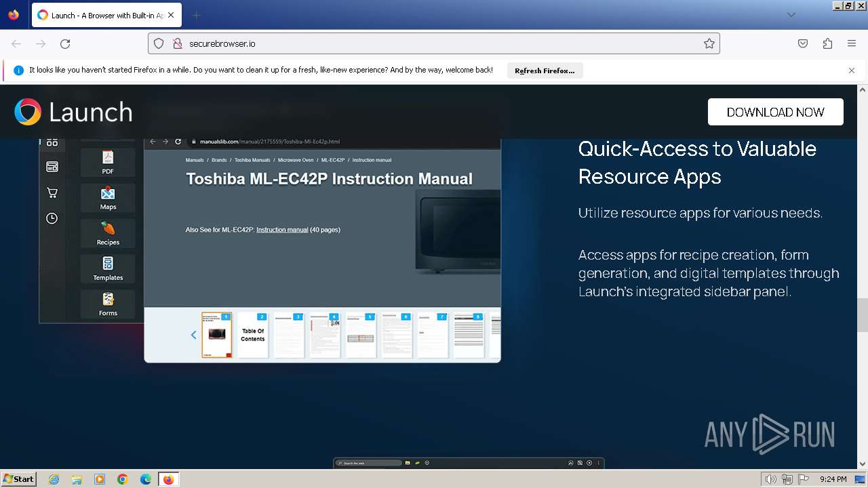This screenshot has width=868, height=488.
Task: Click the microwave oven product image
Action: (458, 232)
